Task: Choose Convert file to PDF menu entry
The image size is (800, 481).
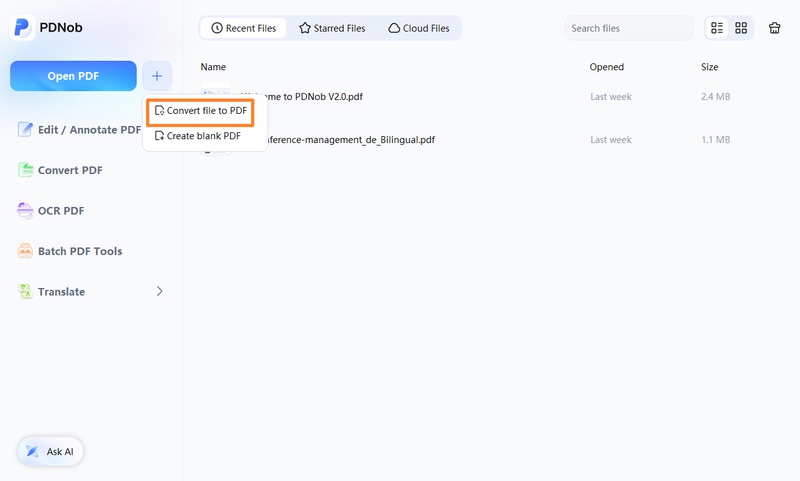Action: point(201,111)
